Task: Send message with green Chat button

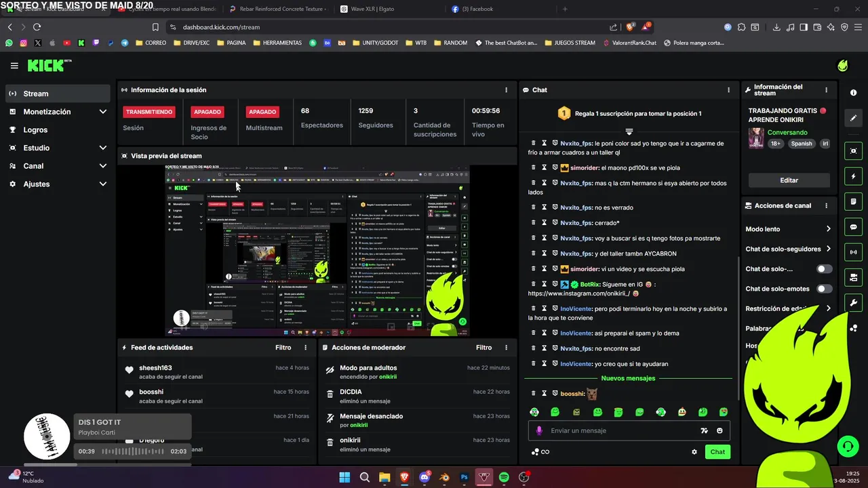Action: pos(717,452)
